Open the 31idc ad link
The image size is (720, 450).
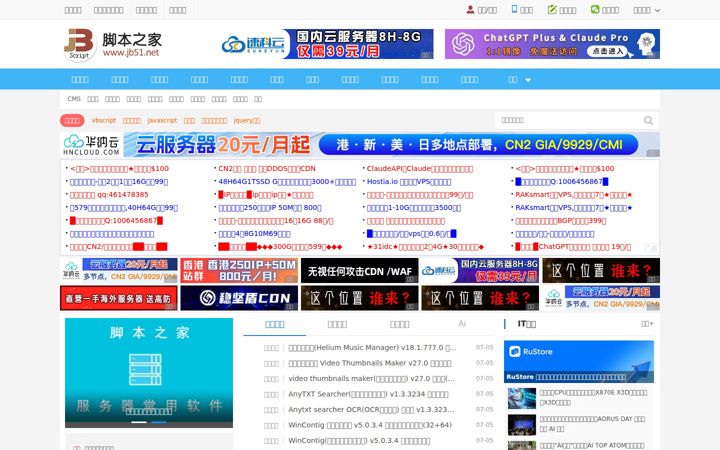425,247
